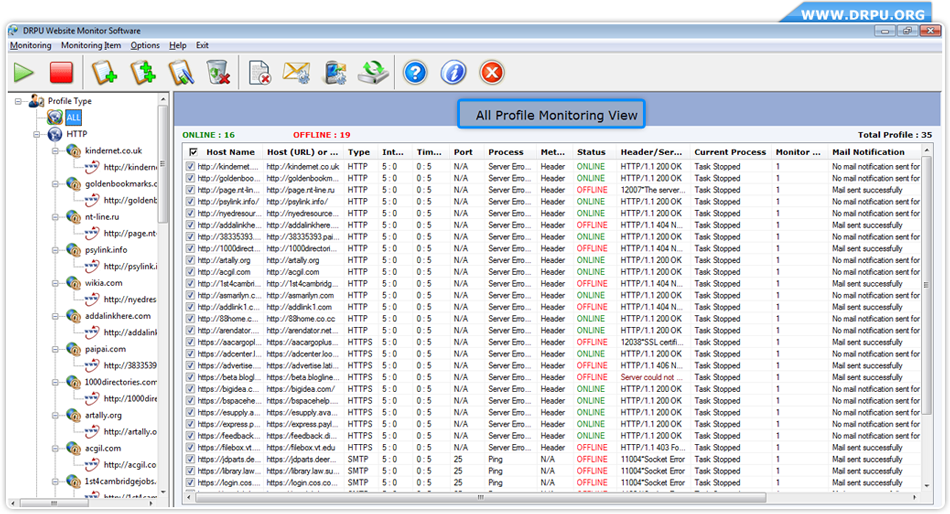The image size is (950, 514).
Task: Open the Options menu
Action: click(x=145, y=45)
